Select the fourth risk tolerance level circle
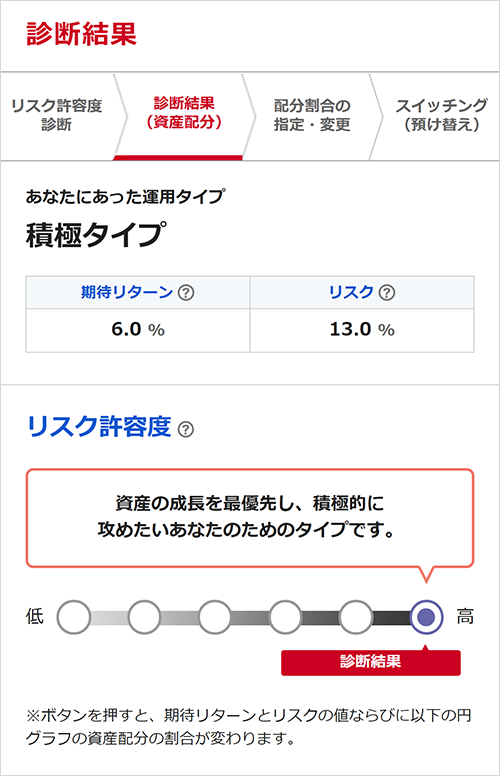Image resolution: width=500 pixels, height=776 pixels. 285,617
